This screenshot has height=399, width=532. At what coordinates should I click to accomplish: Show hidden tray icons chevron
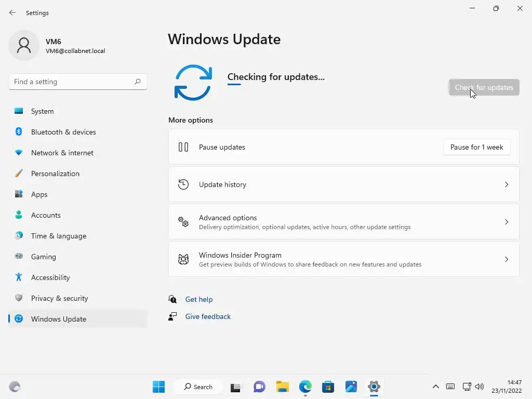(436, 387)
